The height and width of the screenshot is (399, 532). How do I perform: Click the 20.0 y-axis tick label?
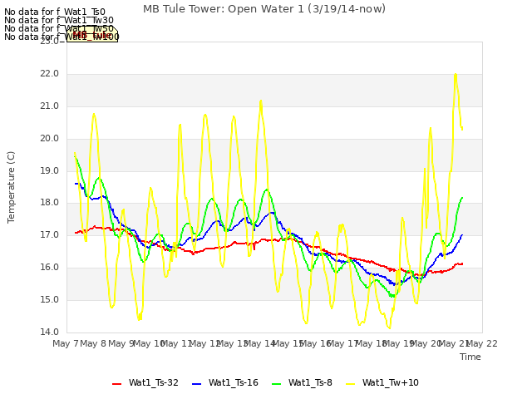[50, 139]
